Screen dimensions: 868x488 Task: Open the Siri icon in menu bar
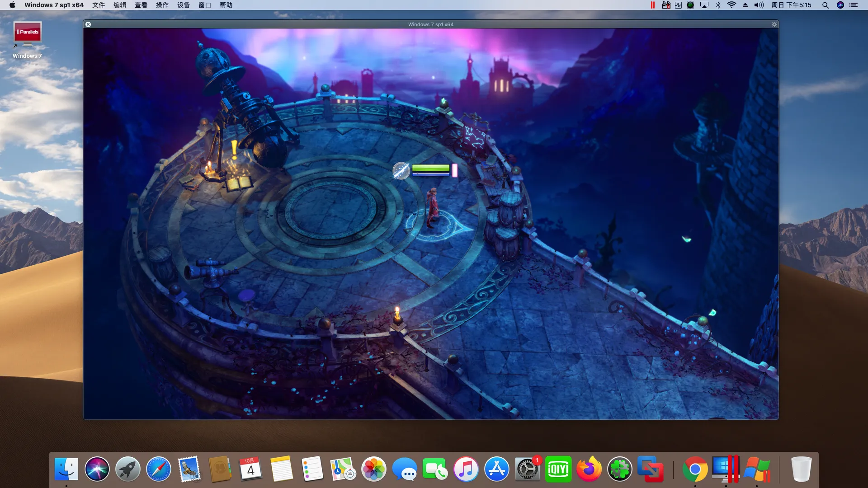click(x=840, y=5)
